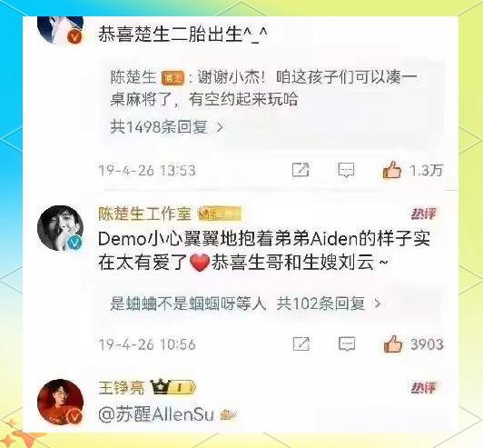Screen dimensions: 483x448
Task: Open reply icon on 13:53 comment
Action: (346, 170)
